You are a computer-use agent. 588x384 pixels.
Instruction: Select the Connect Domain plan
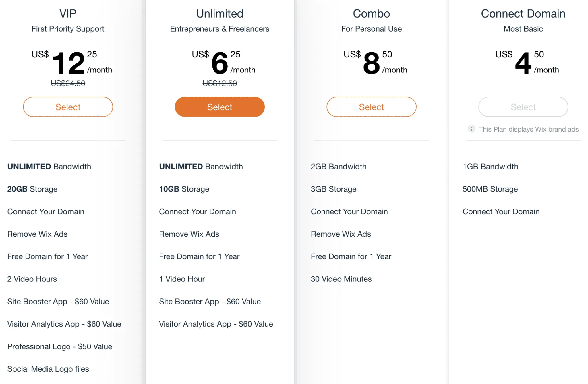coord(523,107)
